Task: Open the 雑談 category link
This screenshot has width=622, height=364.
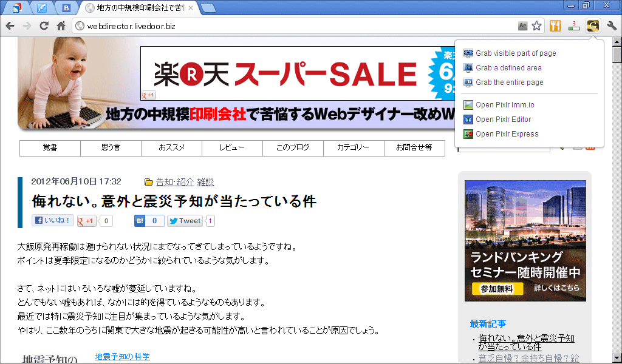Action: click(x=205, y=182)
